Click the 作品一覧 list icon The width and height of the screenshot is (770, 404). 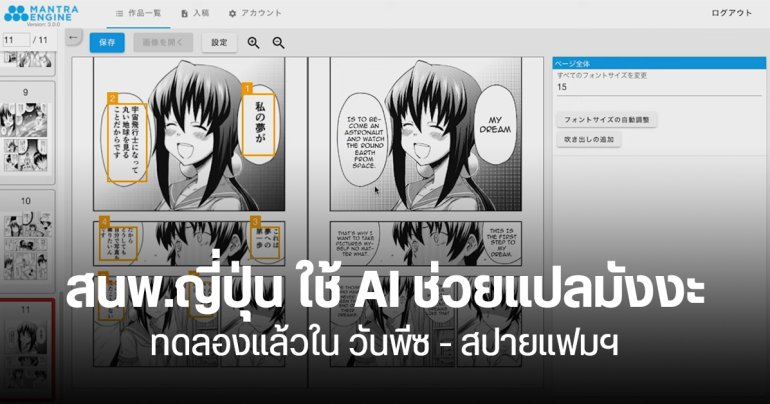(x=119, y=14)
